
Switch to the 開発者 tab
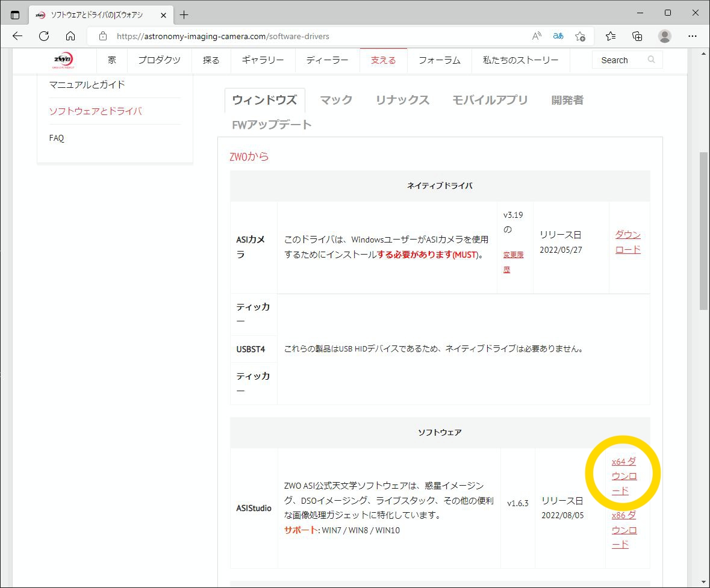[x=567, y=100]
